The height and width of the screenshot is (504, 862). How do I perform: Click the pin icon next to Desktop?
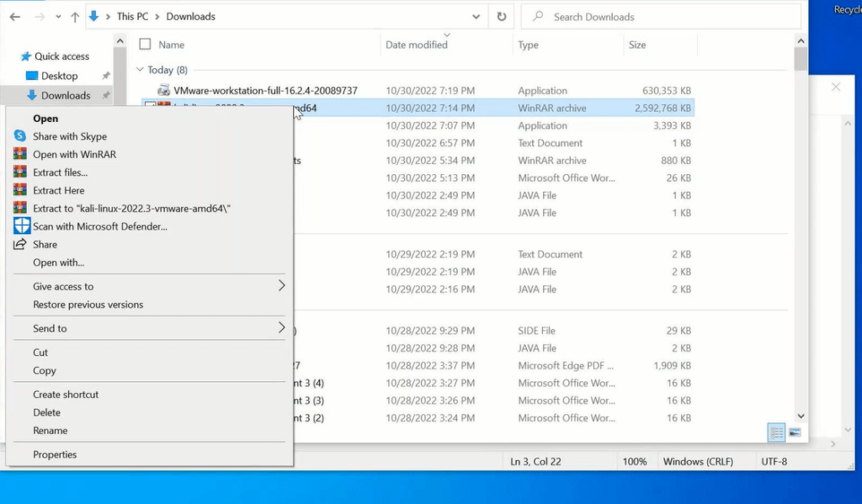click(x=105, y=76)
